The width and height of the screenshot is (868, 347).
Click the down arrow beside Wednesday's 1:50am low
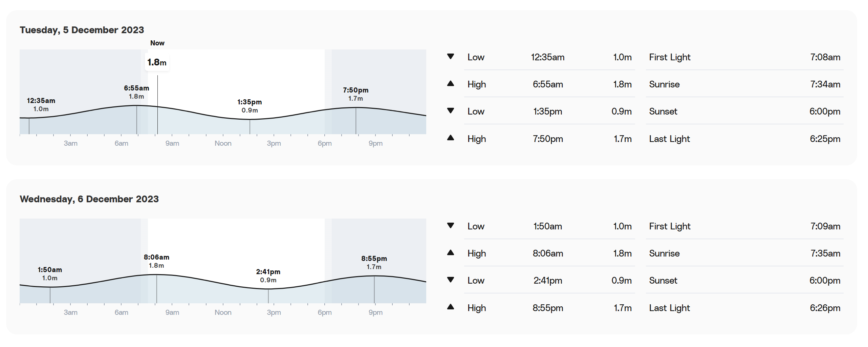coord(450,226)
